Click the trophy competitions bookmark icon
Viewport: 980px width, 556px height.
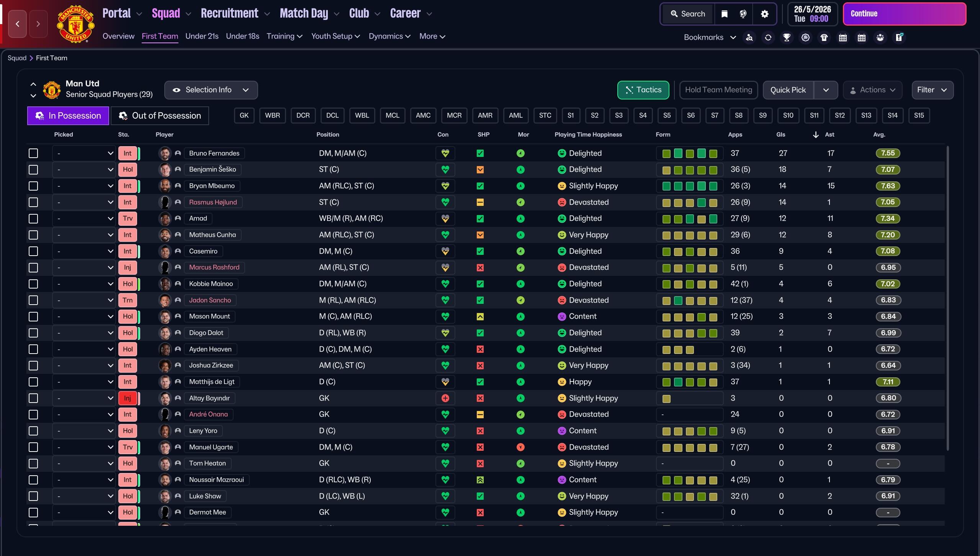click(787, 38)
